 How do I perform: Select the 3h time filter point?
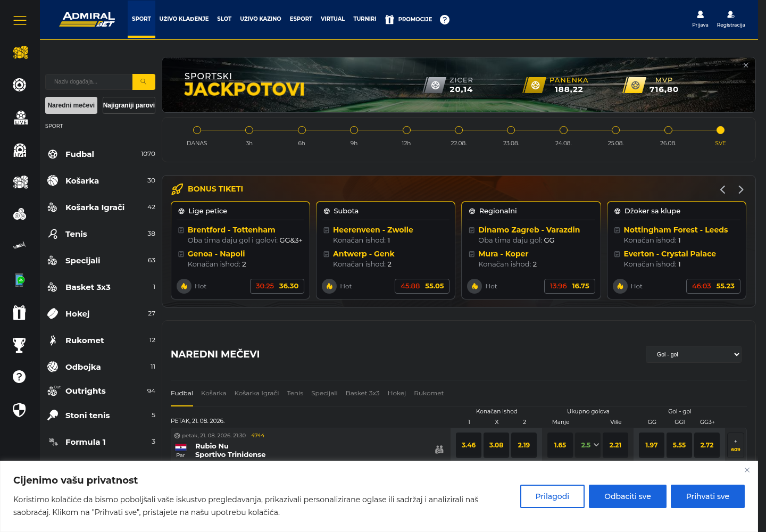249,130
